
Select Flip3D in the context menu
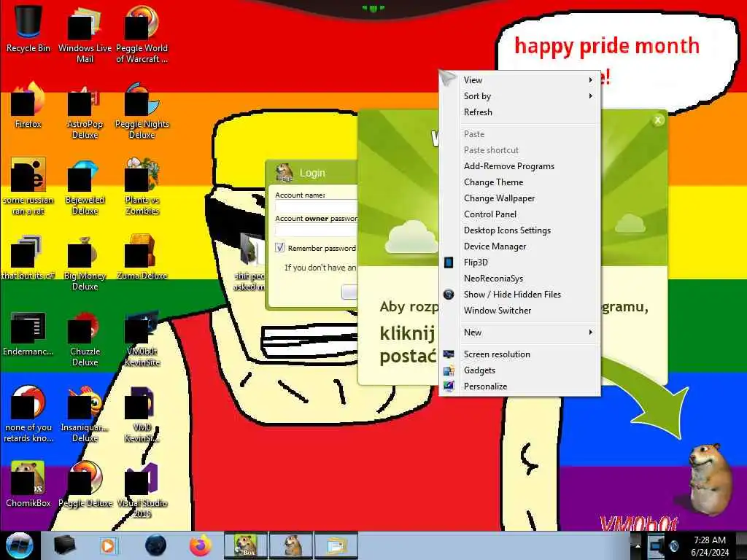click(x=519, y=262)
